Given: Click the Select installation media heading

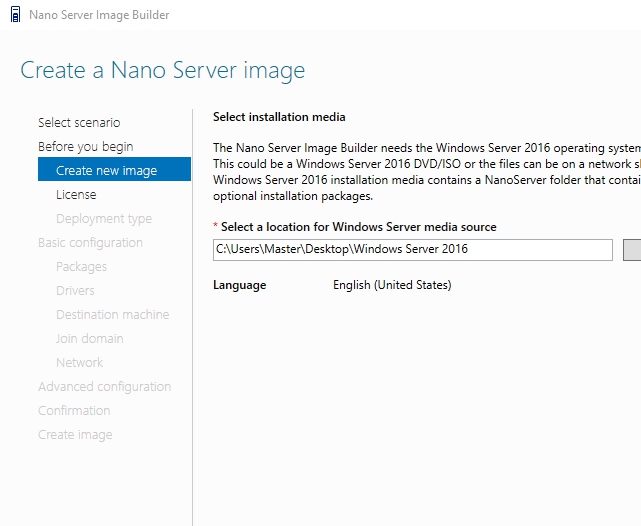Looking at the screenshot, I should [x=279, y=117].
